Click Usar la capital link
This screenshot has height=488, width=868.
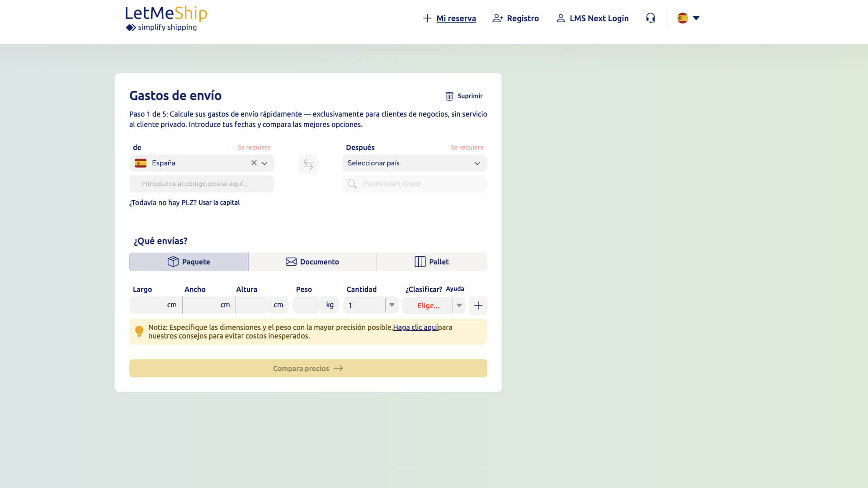(x=219, y=202)
